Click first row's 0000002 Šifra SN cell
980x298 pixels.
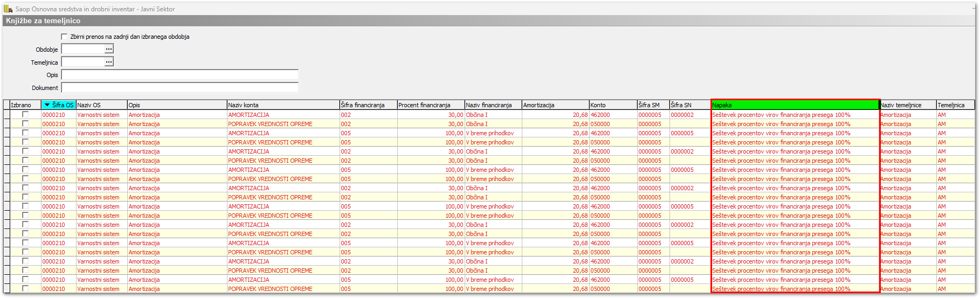click(691, 115)
